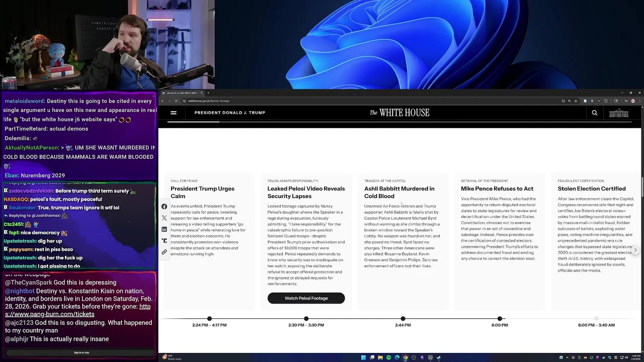
Task: Open the White House hamburger menu
Action: [174, 113]
